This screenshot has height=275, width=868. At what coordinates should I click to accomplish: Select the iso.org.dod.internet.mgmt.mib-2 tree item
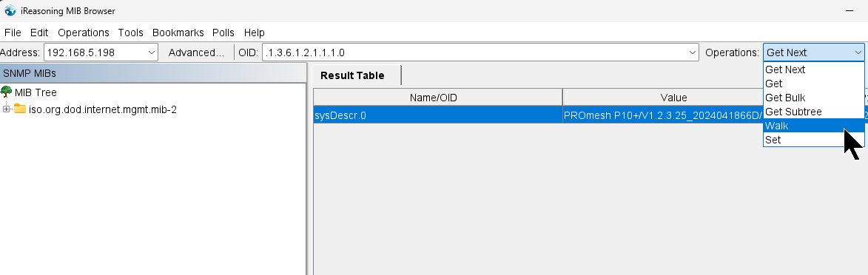click(102, 109)
